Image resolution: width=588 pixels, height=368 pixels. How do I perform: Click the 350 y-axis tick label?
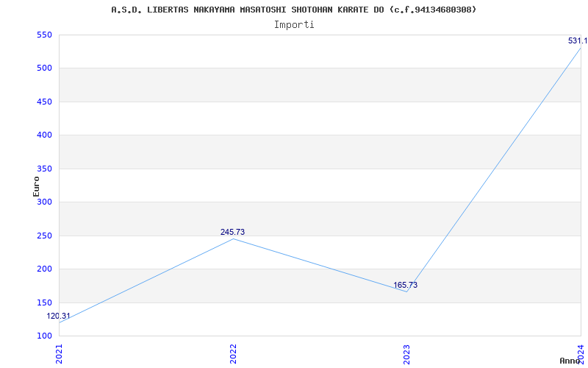click(44, 169)
